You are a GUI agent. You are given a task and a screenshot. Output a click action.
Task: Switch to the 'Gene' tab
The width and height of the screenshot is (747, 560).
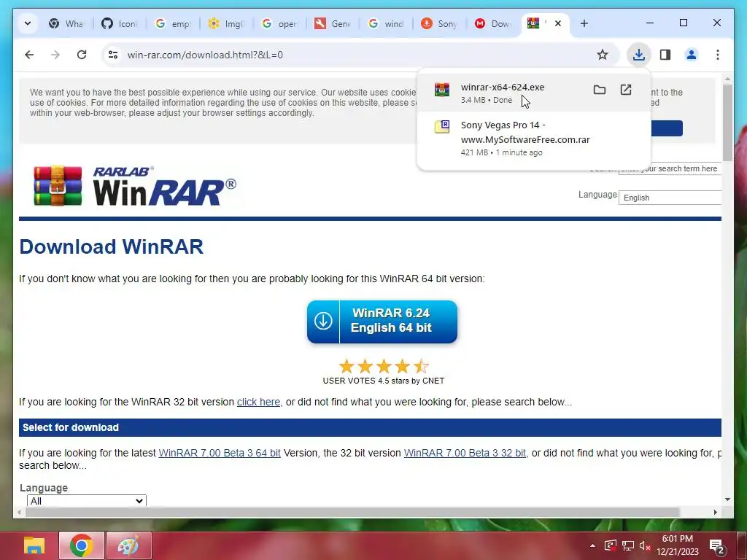[x=333, y=23]
